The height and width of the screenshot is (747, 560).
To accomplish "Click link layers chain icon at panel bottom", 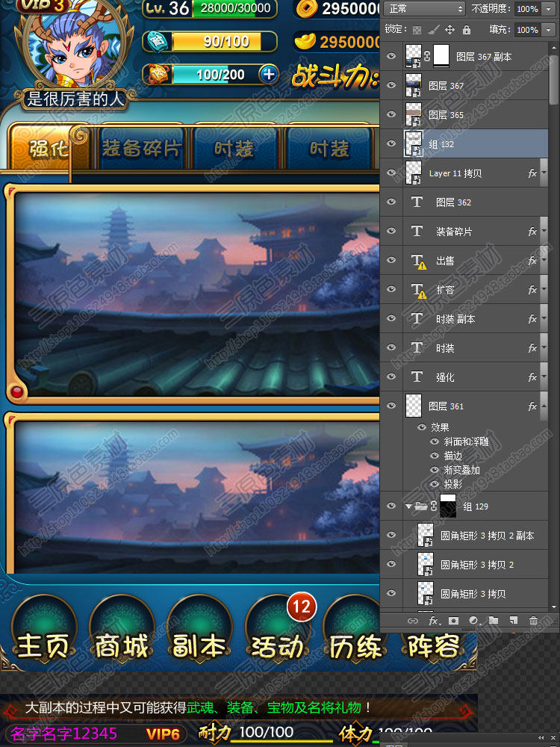I will point(413,620).
